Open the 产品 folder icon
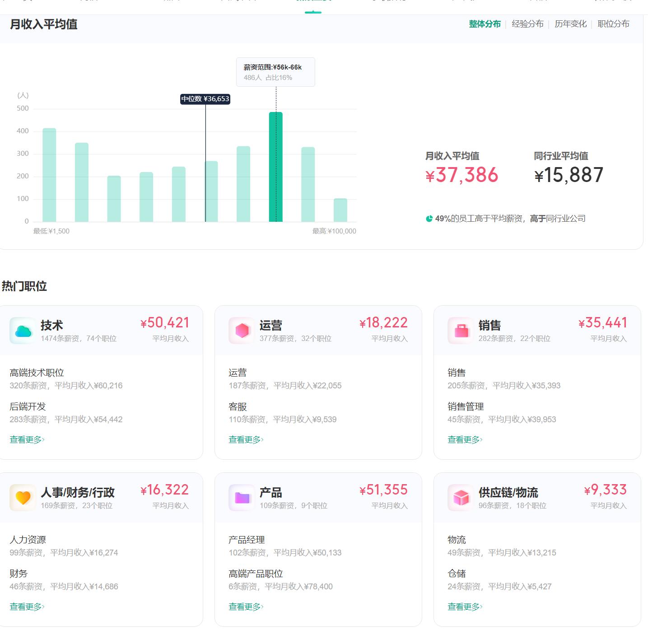The width and height of the screenshot is (648, 644). point(241,497)
